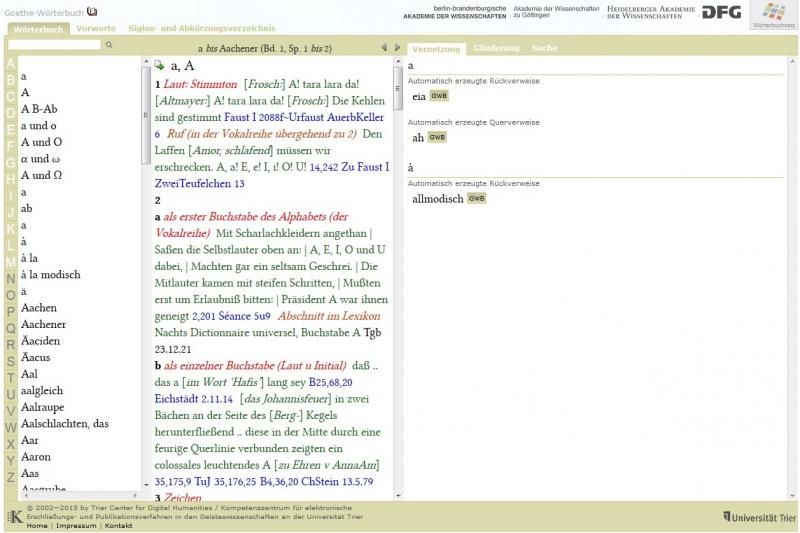Select headword 'Aalraupe' in list
This screenshot has width=800, height=533.
click(x=42, y=407)
